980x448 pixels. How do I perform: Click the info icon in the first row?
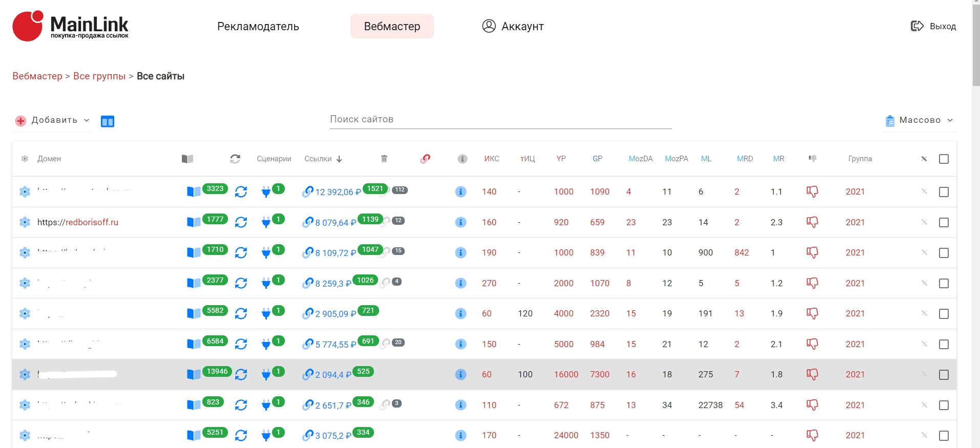tap(461, 192)
